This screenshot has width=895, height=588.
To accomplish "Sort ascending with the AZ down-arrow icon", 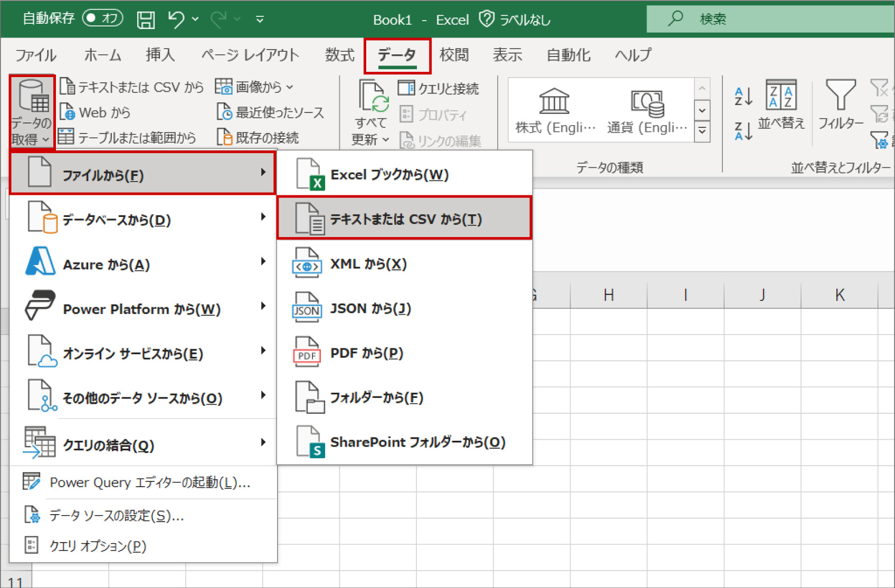I will pos(743,96).
